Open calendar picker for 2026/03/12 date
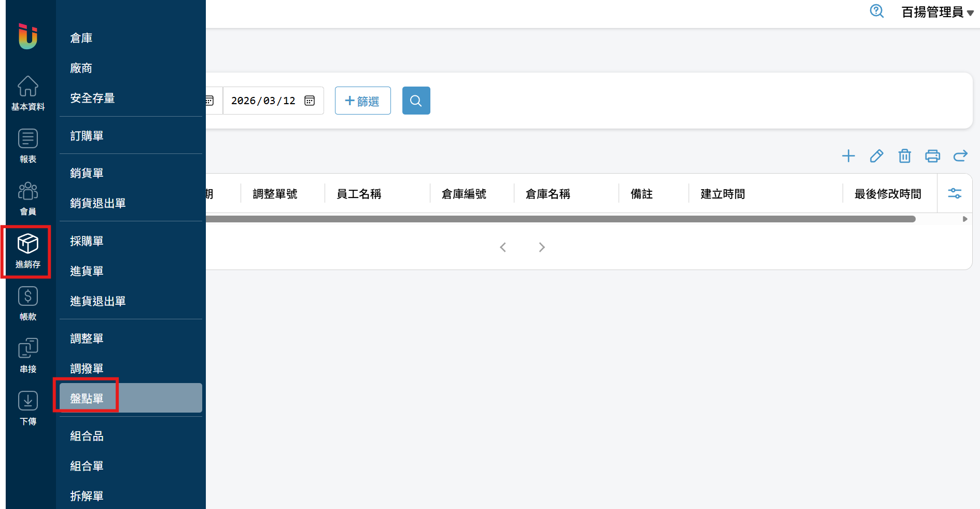Image resolution: width=980 pixels, height=509 pixels. click(x=310, y=101)
